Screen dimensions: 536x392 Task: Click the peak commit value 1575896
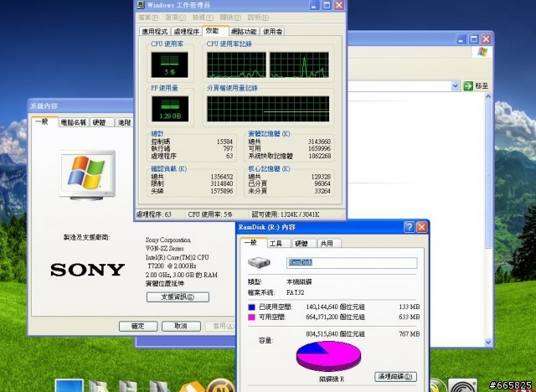[222, 191]
